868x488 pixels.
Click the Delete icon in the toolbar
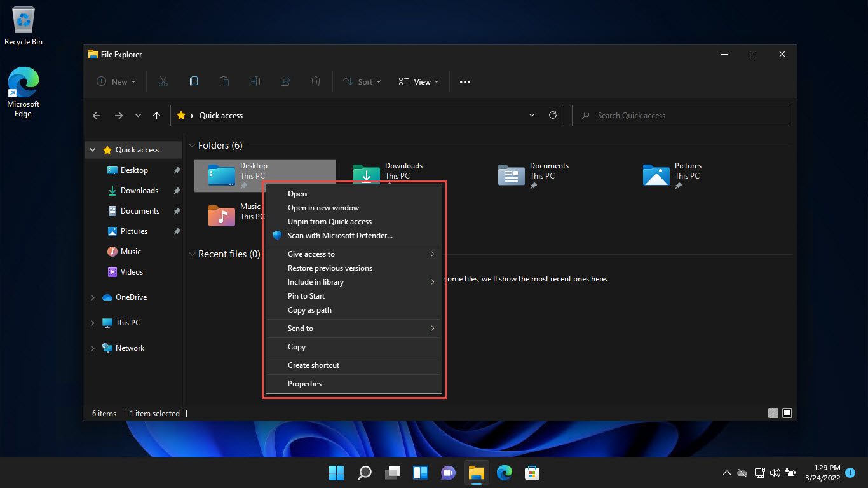coord(315,81)
